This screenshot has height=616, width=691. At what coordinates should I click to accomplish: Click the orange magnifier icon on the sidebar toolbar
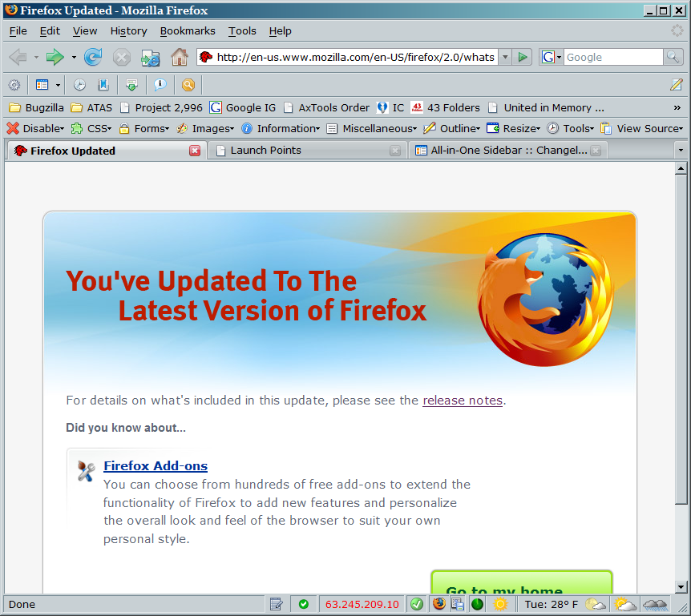tap(188, 85)
